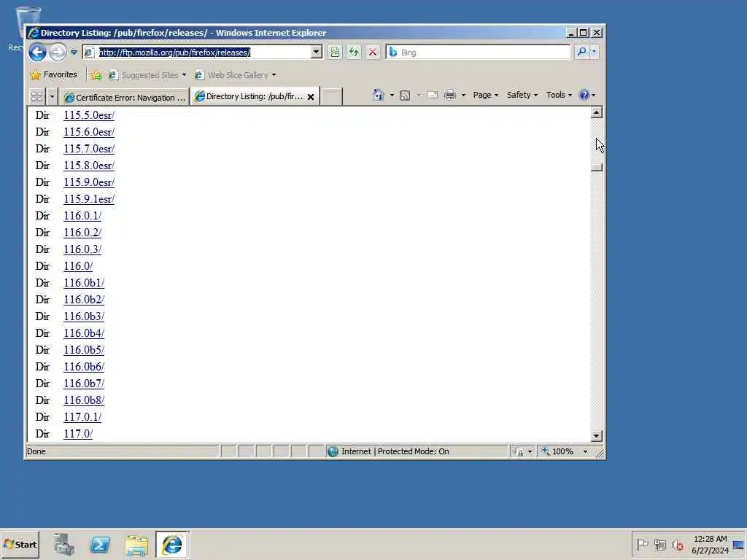Screen dimensions: 747x560
Task: Switch to the Certificate Error tab
Action: click(x=125, y=97)
